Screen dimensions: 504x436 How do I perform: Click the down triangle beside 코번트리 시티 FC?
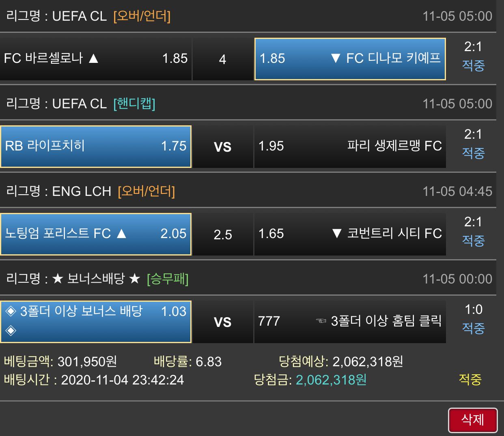pos(336,234)
